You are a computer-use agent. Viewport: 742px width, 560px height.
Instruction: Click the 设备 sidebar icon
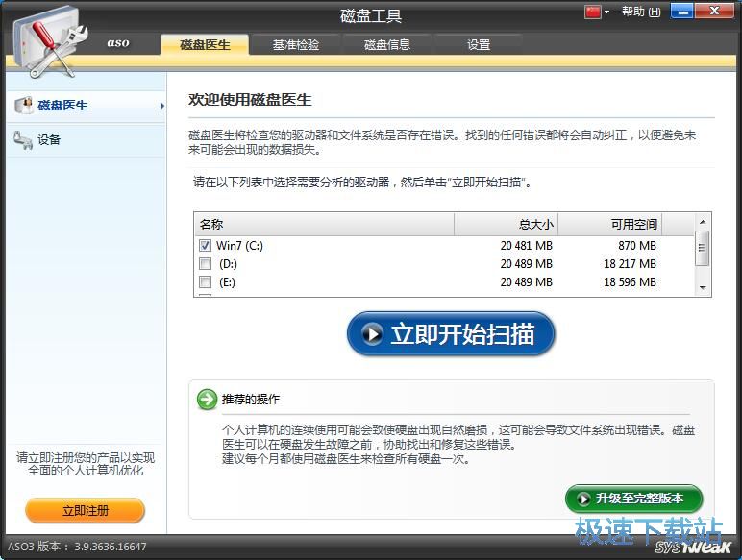tap(23, 140)
